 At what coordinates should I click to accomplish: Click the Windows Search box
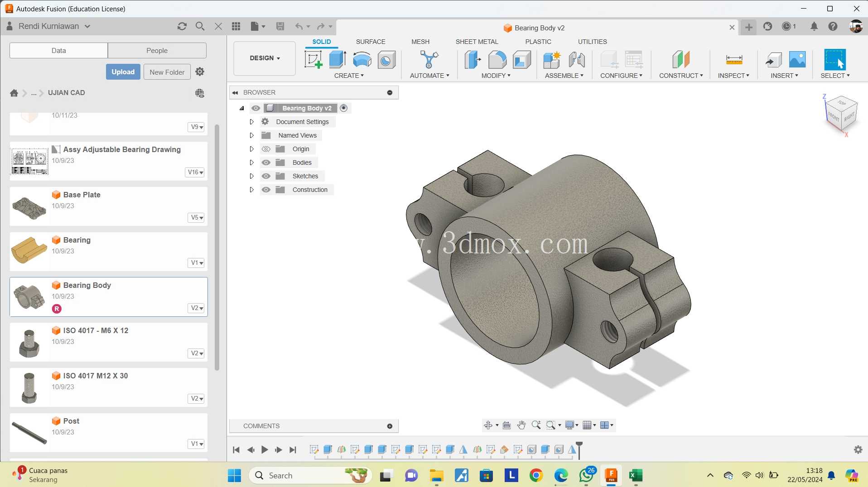coord(310,475)
